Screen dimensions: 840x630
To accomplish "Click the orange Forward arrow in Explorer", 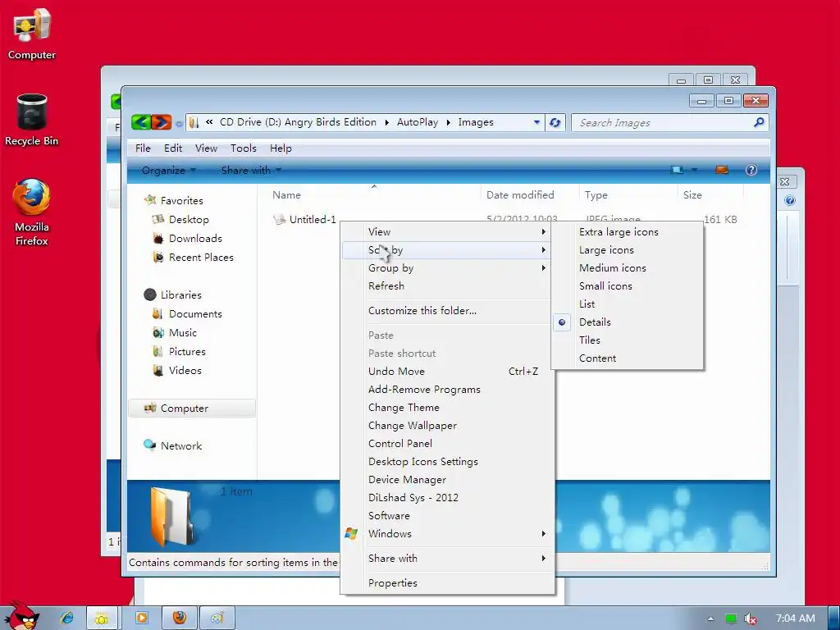I will tap(162, 122).
